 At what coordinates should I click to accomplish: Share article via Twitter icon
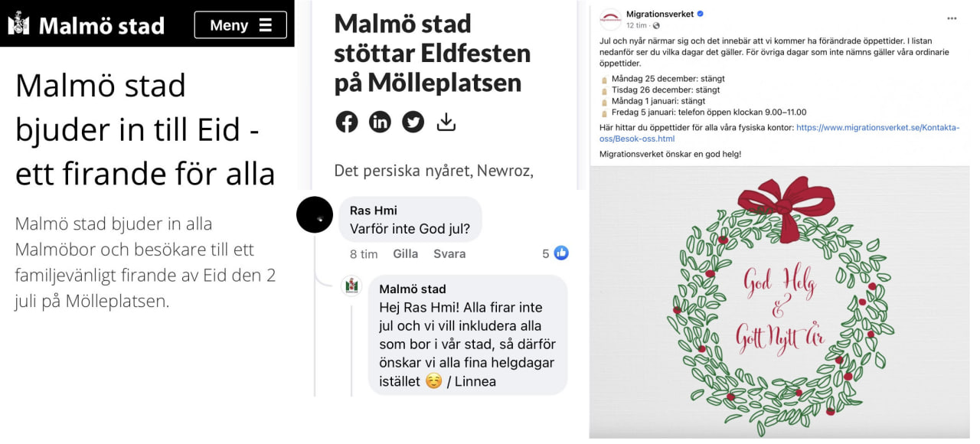413,122
